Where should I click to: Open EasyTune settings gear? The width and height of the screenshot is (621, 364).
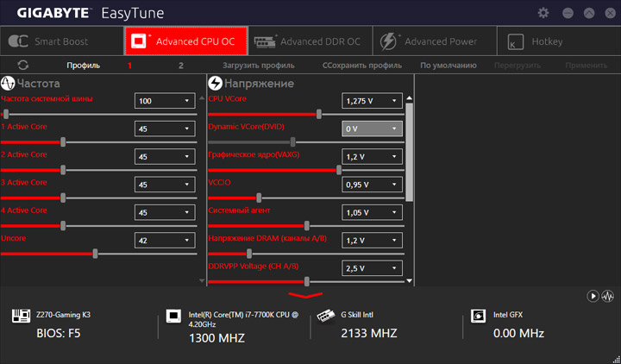tap(543, 13)
